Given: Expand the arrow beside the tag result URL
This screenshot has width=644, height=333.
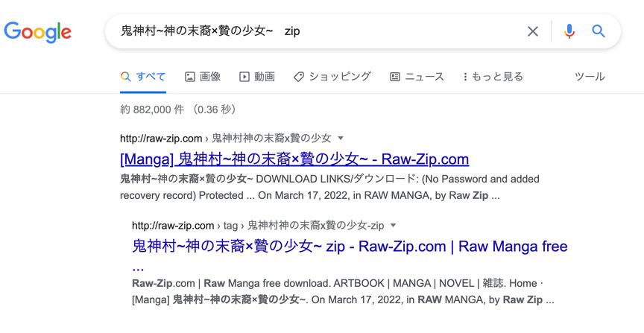Looking at the screenshot, I should (x=393, y=226).
